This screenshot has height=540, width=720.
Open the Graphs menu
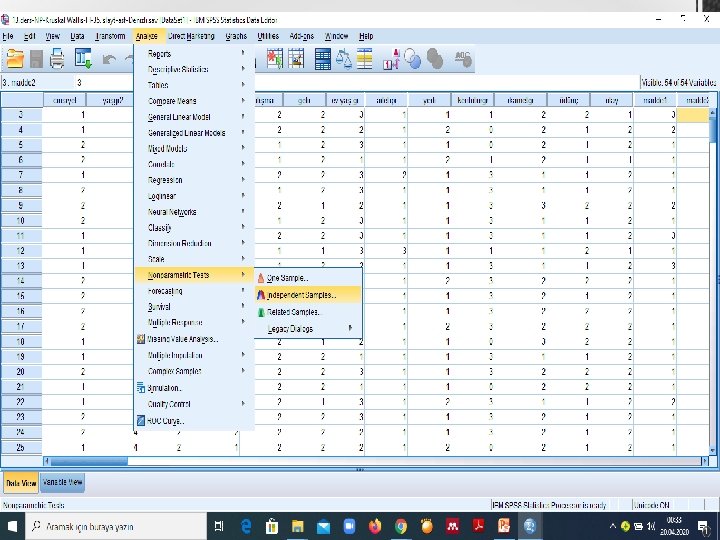(236, 36)
